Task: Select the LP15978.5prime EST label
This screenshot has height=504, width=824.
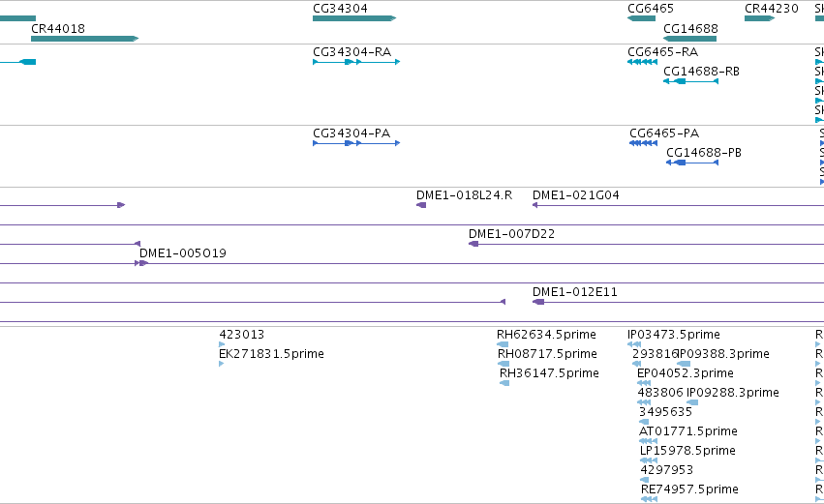Action: 687,451
